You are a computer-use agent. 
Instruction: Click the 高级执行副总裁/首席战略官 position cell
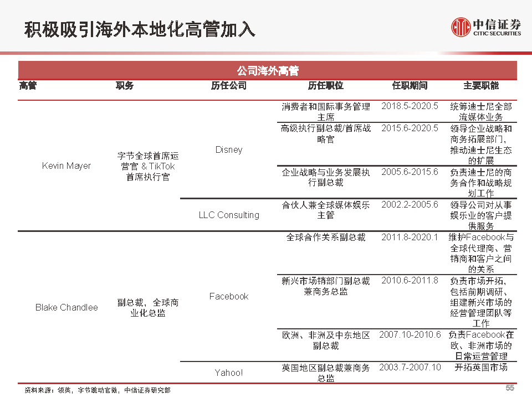pyautogui.click(x=326, y=133)
